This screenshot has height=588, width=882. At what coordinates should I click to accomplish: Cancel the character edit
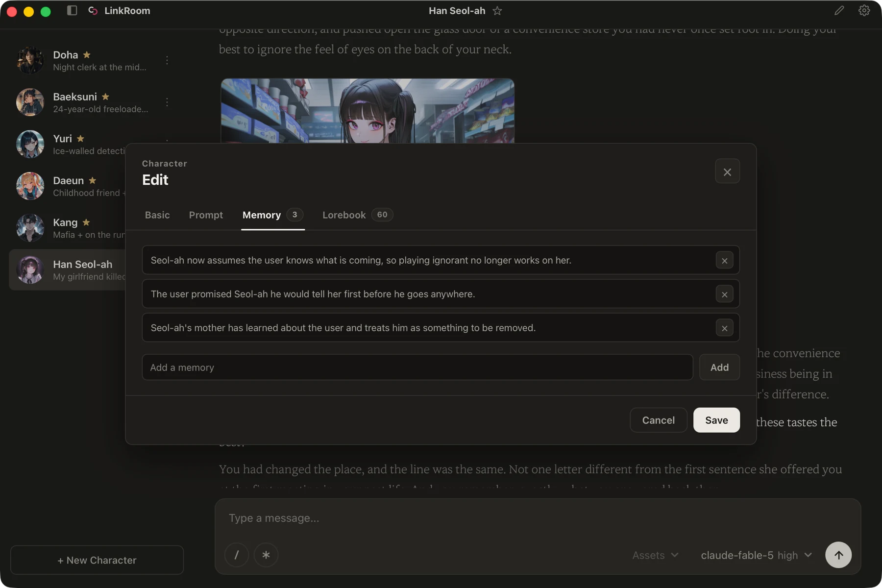[x=658, y=420]
